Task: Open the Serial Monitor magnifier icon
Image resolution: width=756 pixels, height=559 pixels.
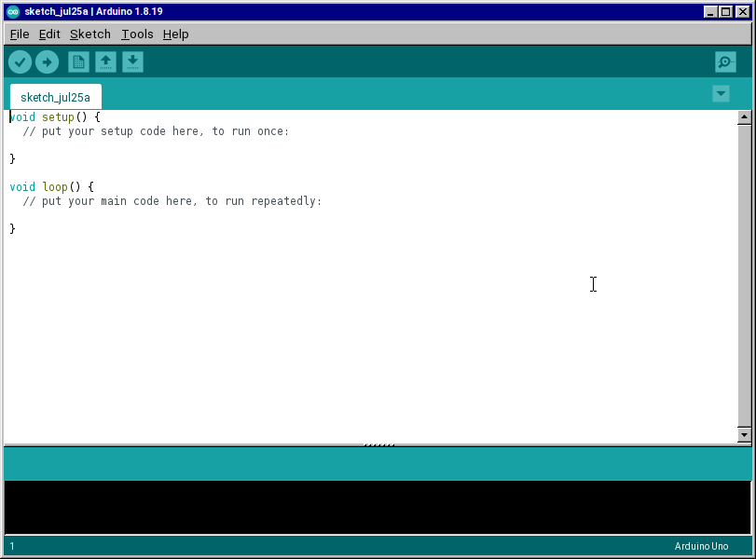Action: [725, 62]
